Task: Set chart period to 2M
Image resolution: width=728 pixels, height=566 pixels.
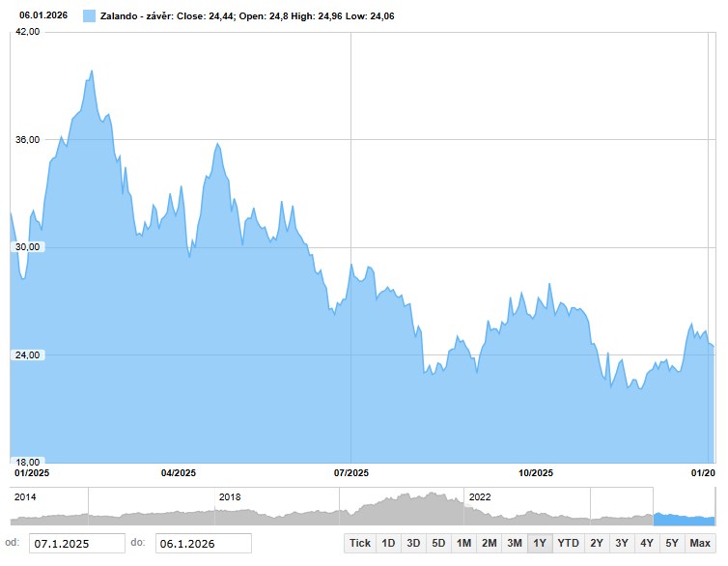Action: [489, 543]
